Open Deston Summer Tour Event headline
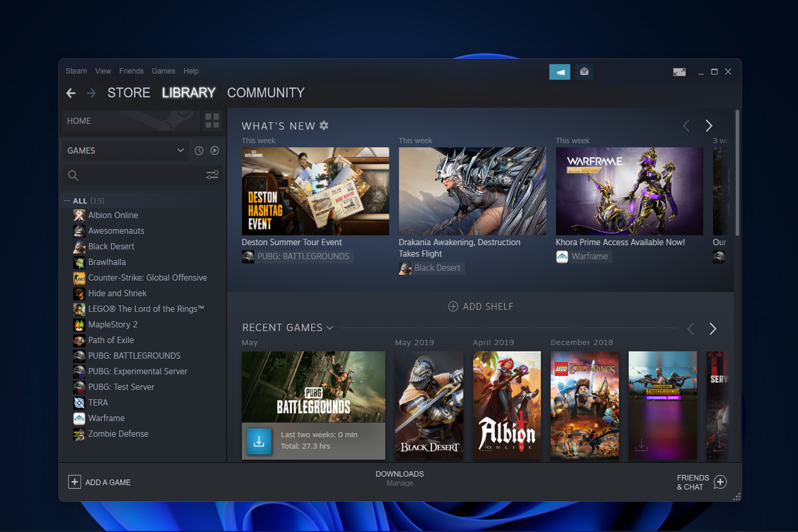The width and height of the screenshot is (798, 532). 291,242
